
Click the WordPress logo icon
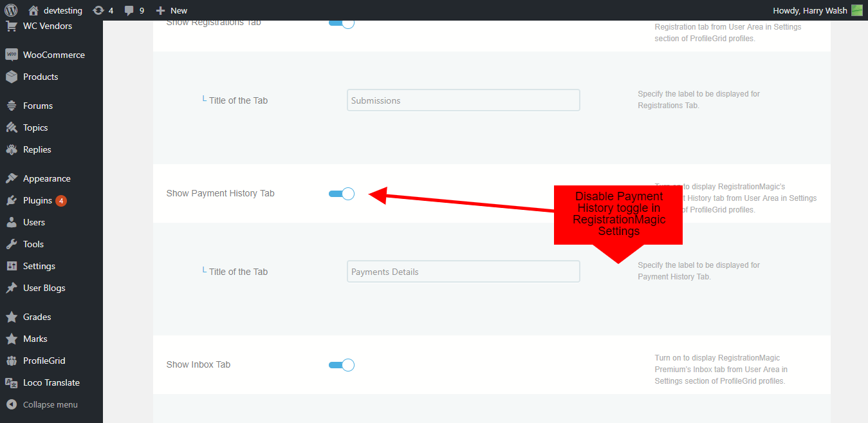[10, 10]
